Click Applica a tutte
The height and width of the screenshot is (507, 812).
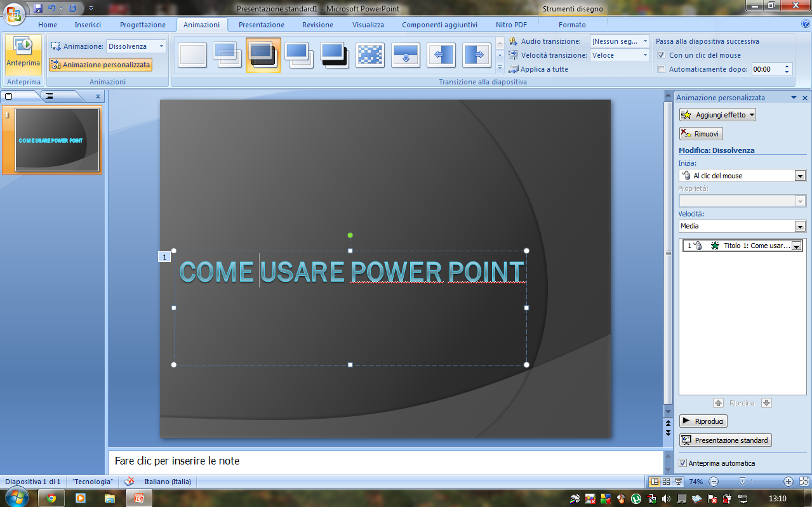pyautogui.click(x=539, y=69)
